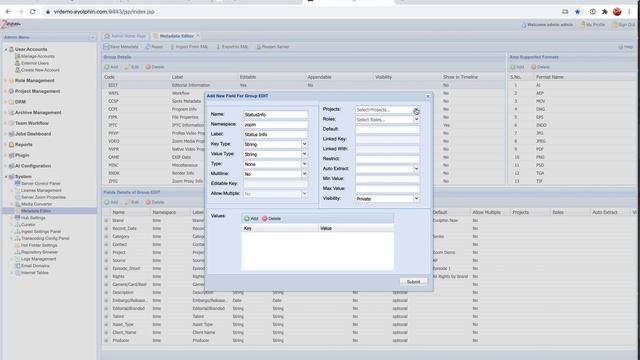
Task: Click the Default input field
Action: point(387,129)
